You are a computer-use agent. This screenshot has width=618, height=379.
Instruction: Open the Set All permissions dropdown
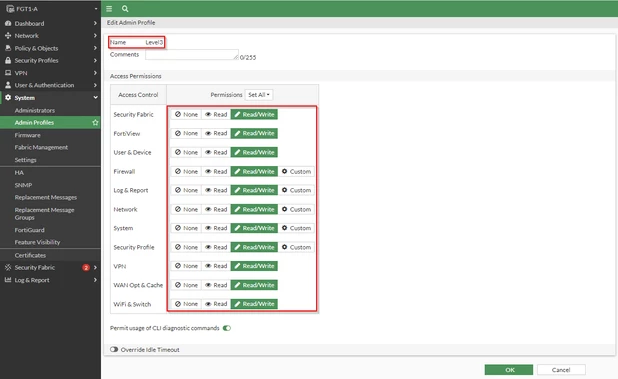259,95
